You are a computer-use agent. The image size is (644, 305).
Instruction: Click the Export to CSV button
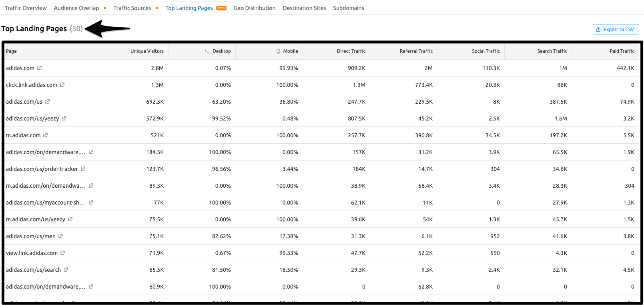click(616, 29)
